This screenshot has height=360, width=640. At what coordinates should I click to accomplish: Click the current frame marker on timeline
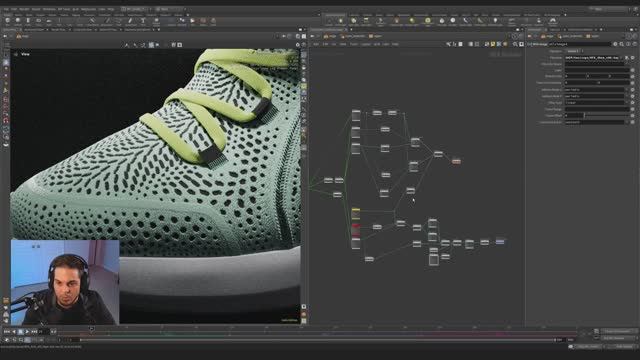click(x=91, y=329)
